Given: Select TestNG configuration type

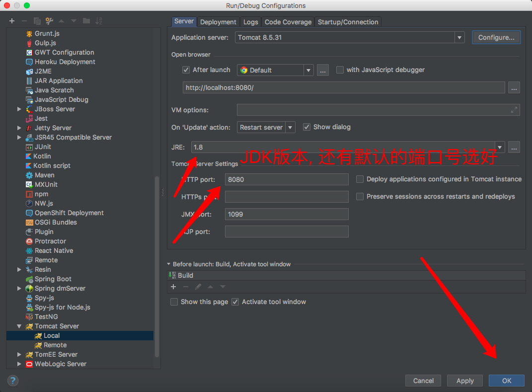Looking at the screenshot, I should [x=46, y=316].
